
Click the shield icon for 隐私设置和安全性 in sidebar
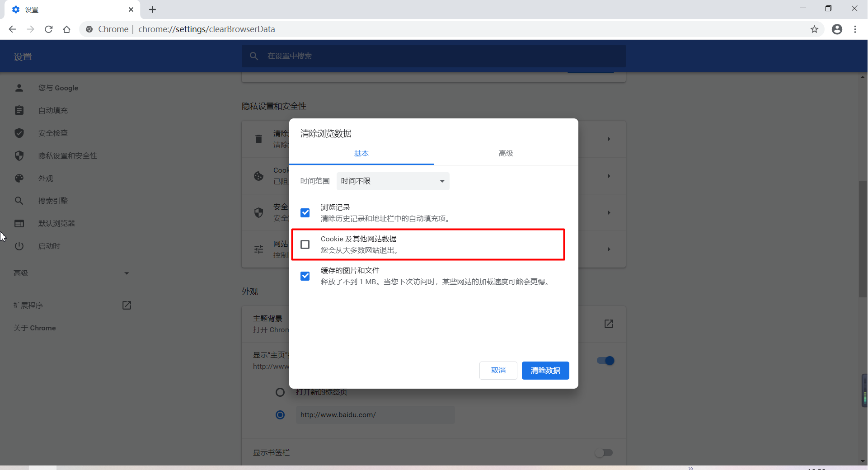pyautogui.click(x=19, y=155)
